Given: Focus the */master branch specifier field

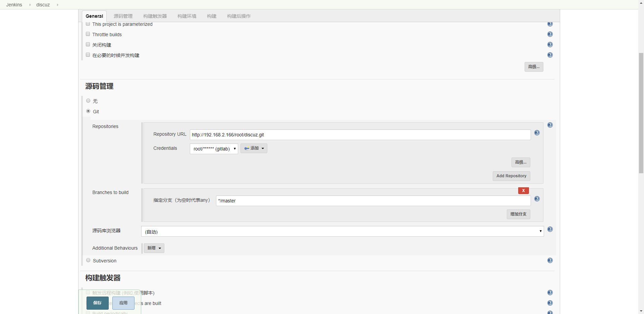Looking at the screenshot, I should pyautogui.click(x=373, y=201).
